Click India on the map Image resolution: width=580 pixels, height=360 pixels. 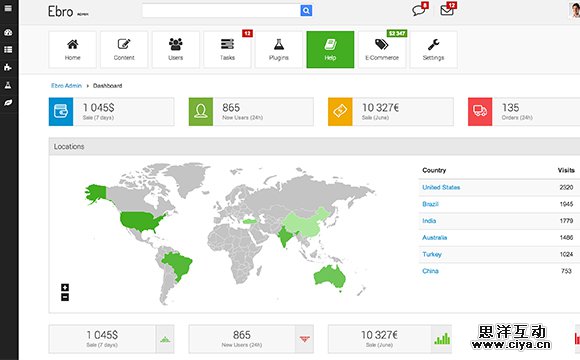[x=285, y=235]
